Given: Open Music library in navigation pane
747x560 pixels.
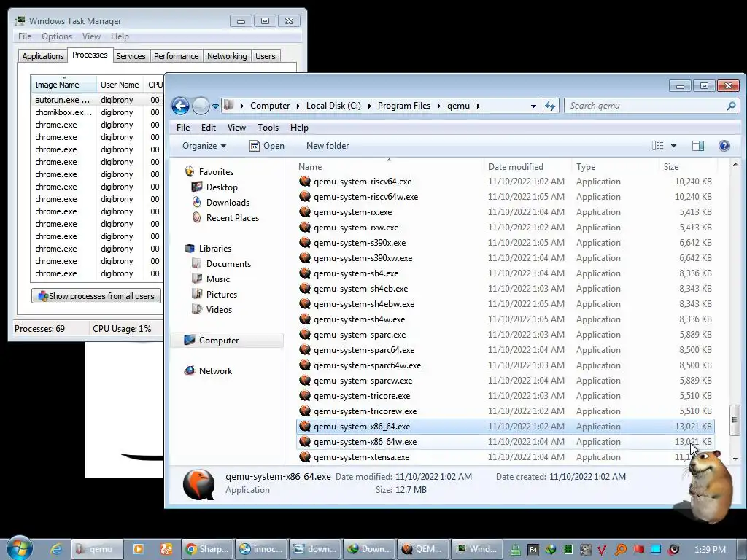Looking at the screenshot, I should [x=217, y=279].
